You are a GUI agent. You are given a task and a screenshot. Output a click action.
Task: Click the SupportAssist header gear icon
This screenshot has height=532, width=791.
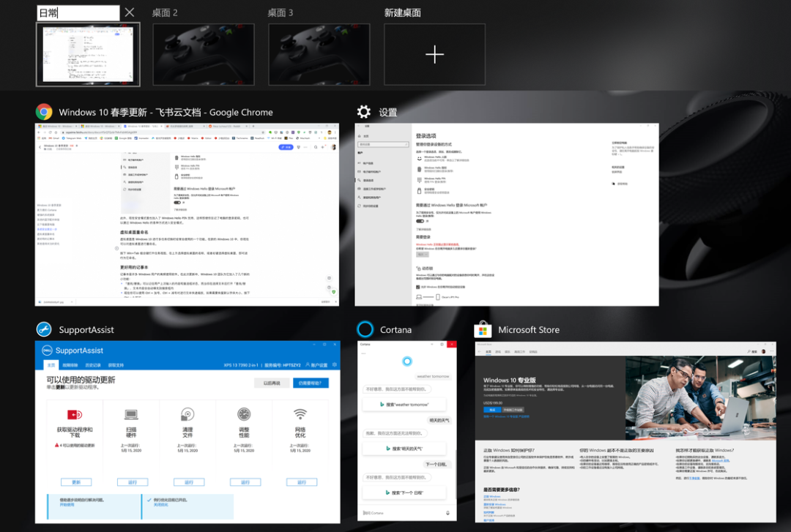tap(335, 364)
